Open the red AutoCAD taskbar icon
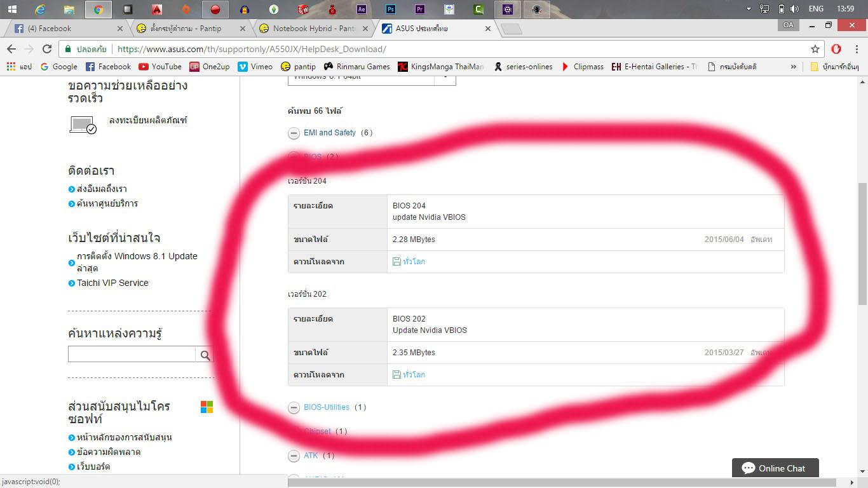This screenshot has width=868, height=488. click(157, 10)
